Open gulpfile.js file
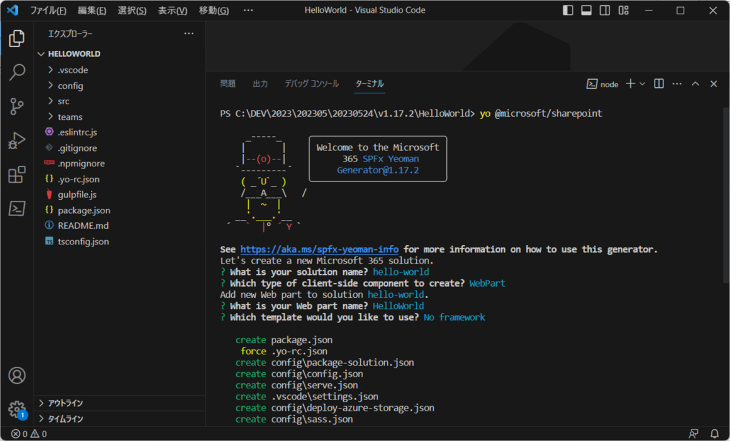 (120, 195)
